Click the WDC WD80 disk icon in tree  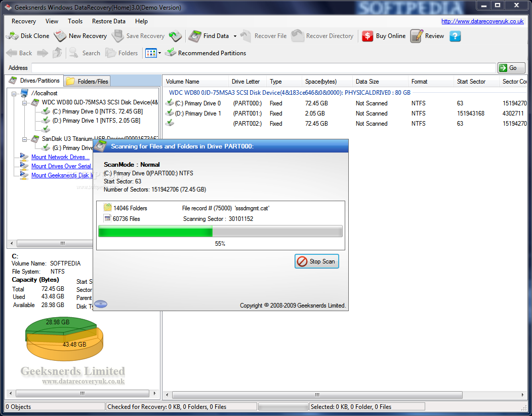[x=35, y=102]
